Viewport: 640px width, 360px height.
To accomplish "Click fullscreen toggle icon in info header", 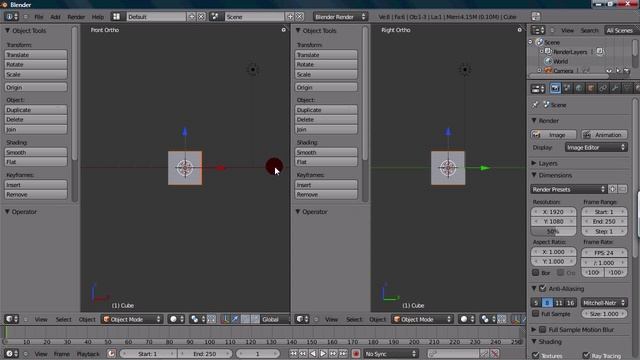I will 536,16.
